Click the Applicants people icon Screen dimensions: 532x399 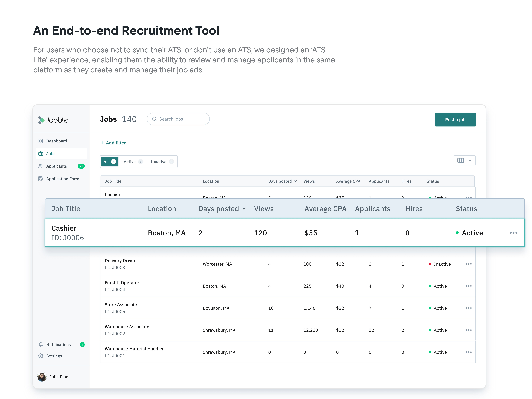pyautogui.click(x=41, y=166)
